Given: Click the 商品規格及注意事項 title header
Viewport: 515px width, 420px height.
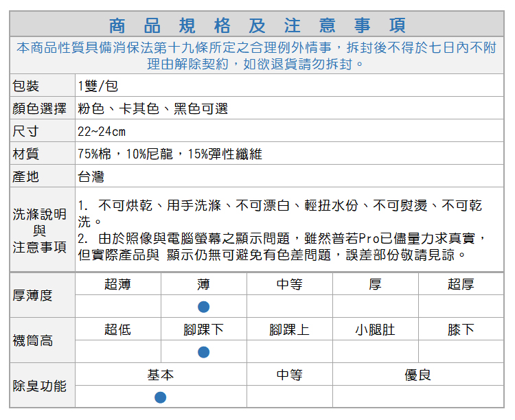Looking at the screenshot, I should click(257, 25).
